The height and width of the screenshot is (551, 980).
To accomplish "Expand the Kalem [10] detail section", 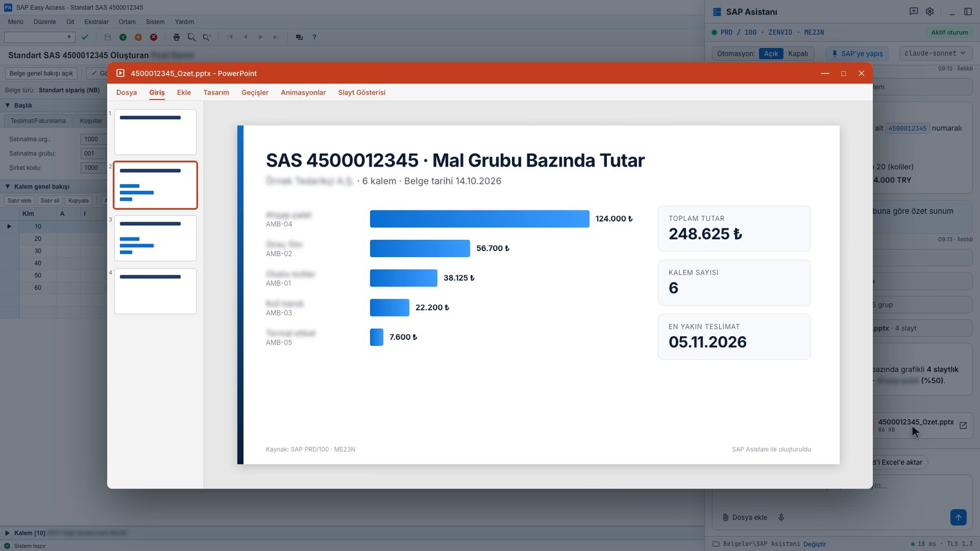I will point(7,533).
